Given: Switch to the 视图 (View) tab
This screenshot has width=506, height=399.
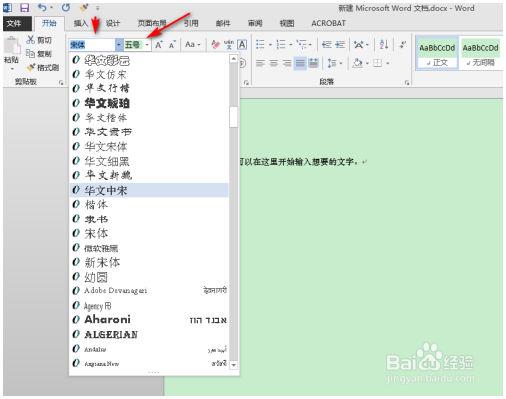Looking at the screenshot, I should pos(287,23).
